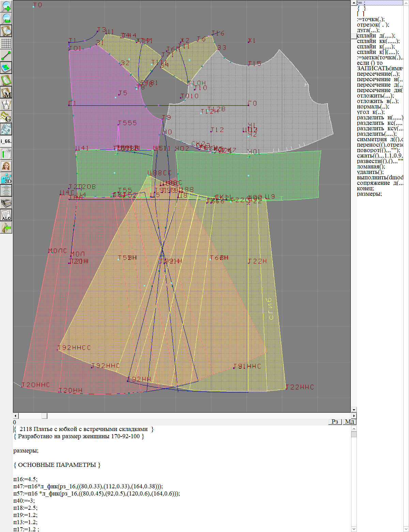Viewport: 409px width, 532px height.
Task: Select the line segment tool icon
Action: click(x=6, y=56)
